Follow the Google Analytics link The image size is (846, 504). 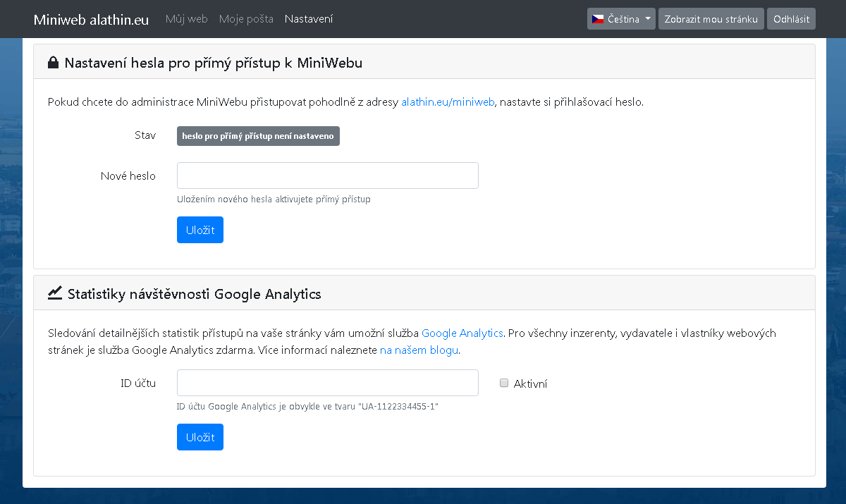tap(462, 333)
